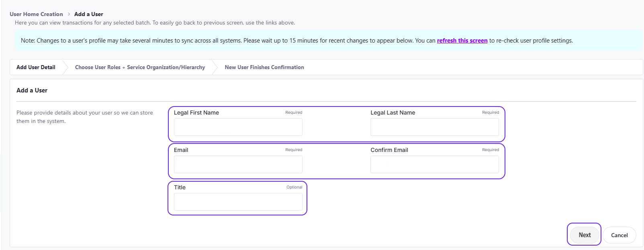Open the 'refresh this screen' link

pyautogui.click(x=462, y=41)
